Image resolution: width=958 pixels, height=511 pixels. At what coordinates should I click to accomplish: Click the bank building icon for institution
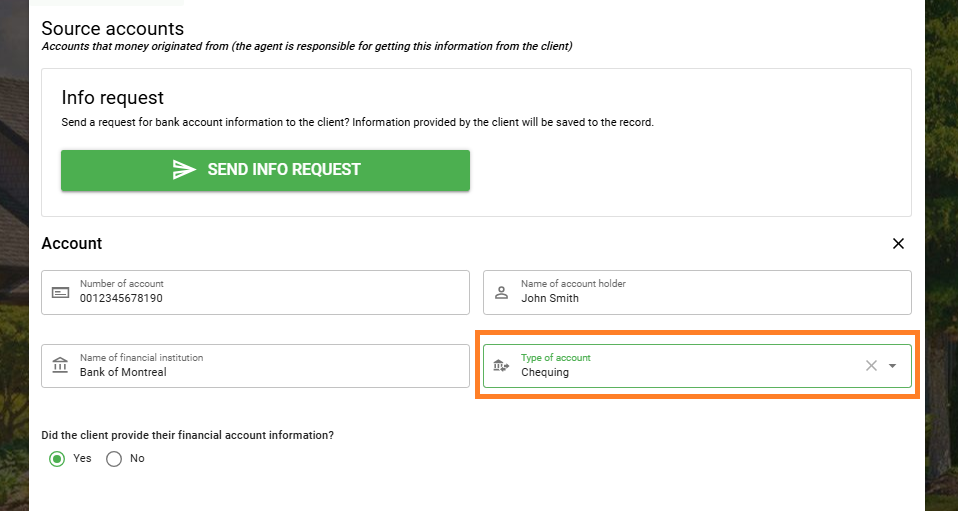pyautogui.click(x=60, y=366)
